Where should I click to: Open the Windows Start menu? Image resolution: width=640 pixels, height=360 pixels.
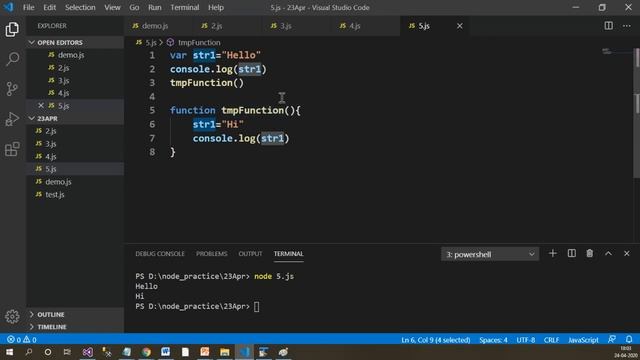9,352
